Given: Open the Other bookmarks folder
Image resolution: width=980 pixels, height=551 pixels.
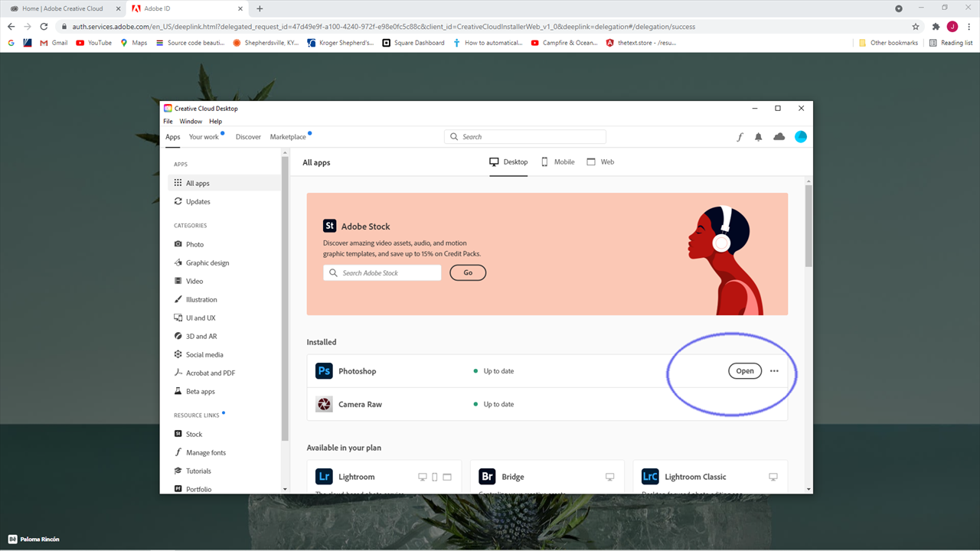Looking at the screenshot, I should [x=888, y=43].
